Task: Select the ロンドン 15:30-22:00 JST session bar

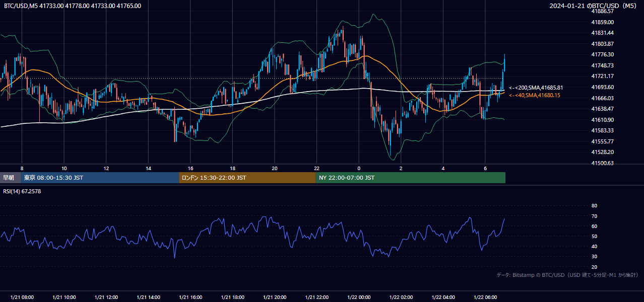Action: [x=247, y=178]
